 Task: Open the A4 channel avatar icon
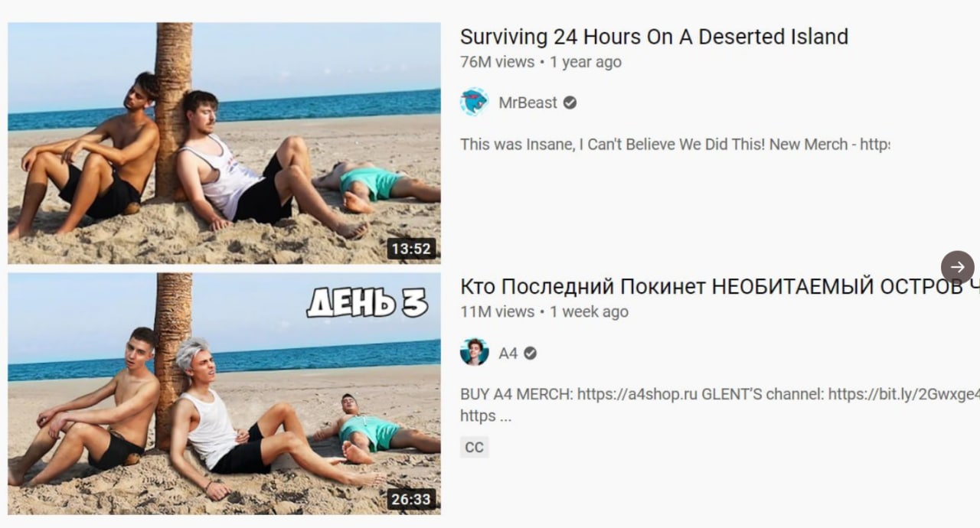[475, 353]
